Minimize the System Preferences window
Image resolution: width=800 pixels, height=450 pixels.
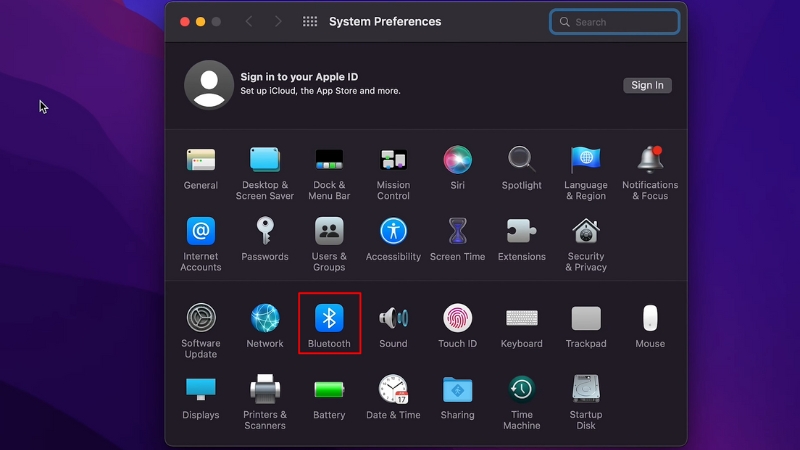(201, 21)
